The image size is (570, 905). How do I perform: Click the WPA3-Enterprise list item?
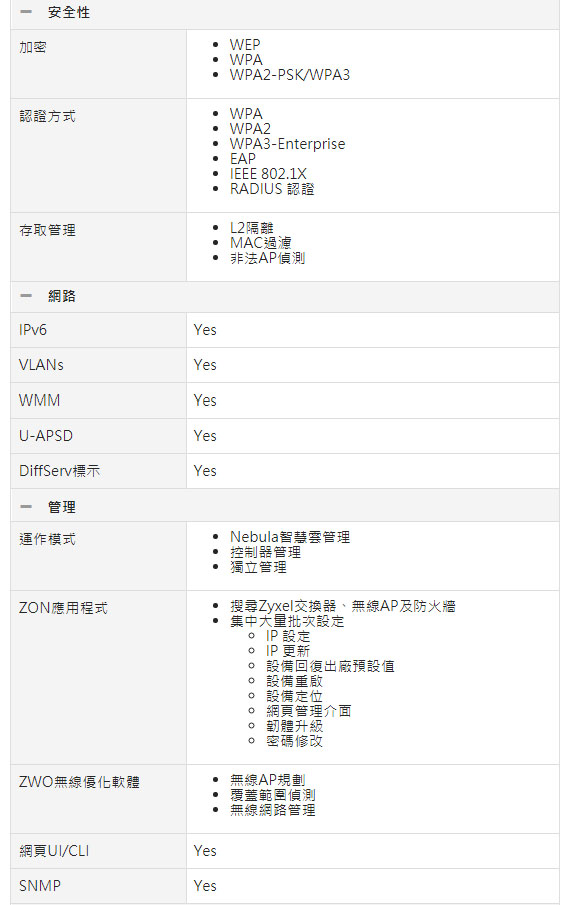(x=287, y=144)
